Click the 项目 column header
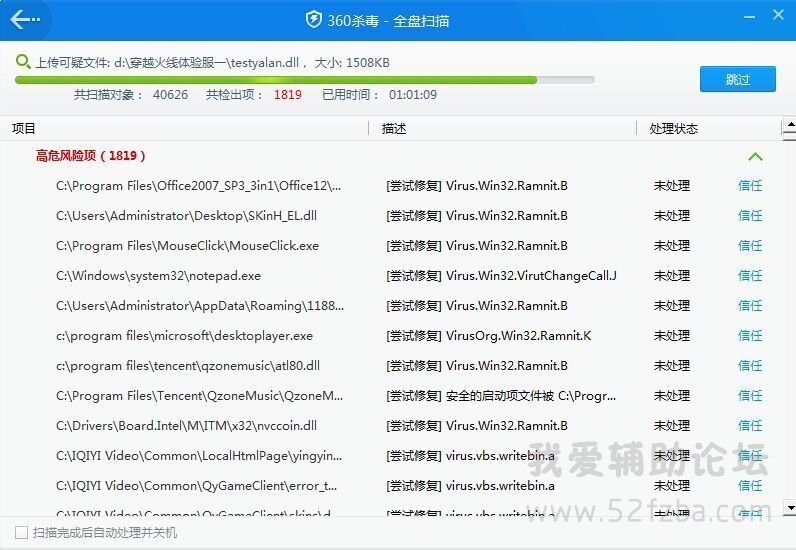This screenshot has width=796, height=550. point(24,128)
